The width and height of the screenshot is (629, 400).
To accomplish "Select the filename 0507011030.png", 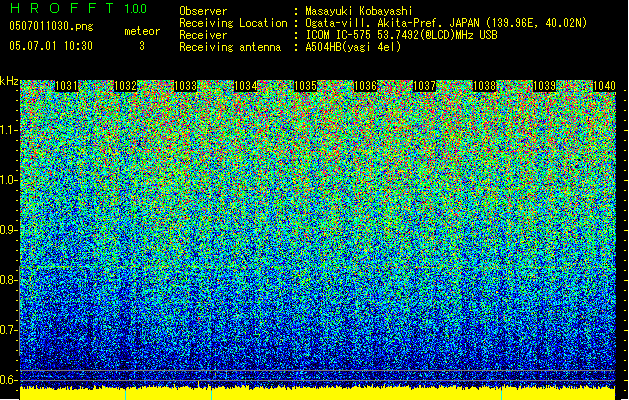I will point(51,27).
